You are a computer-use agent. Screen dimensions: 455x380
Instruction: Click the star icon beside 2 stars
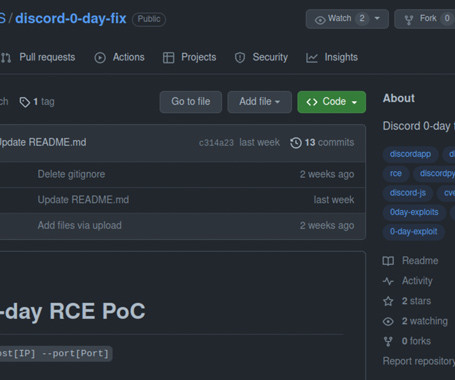tap(388, 301)
